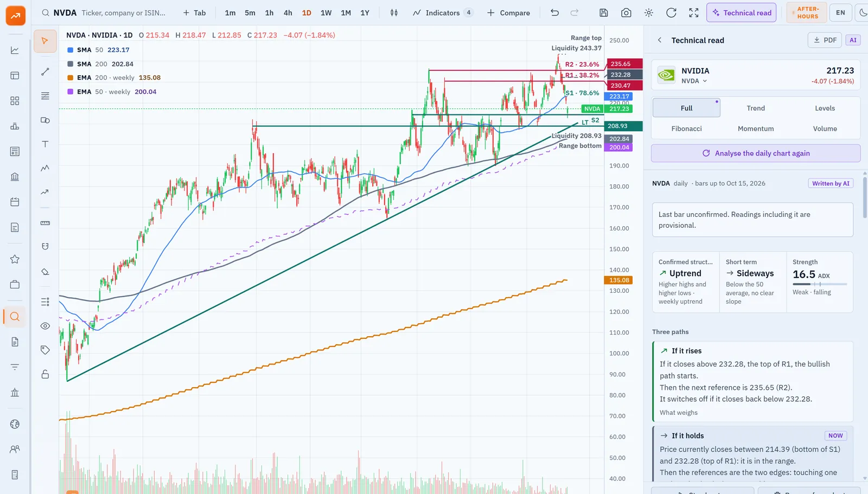Open the calendar icon in the sidebar
The width and height of the screenshot is (868, 494).
click(x=15, y=202)
